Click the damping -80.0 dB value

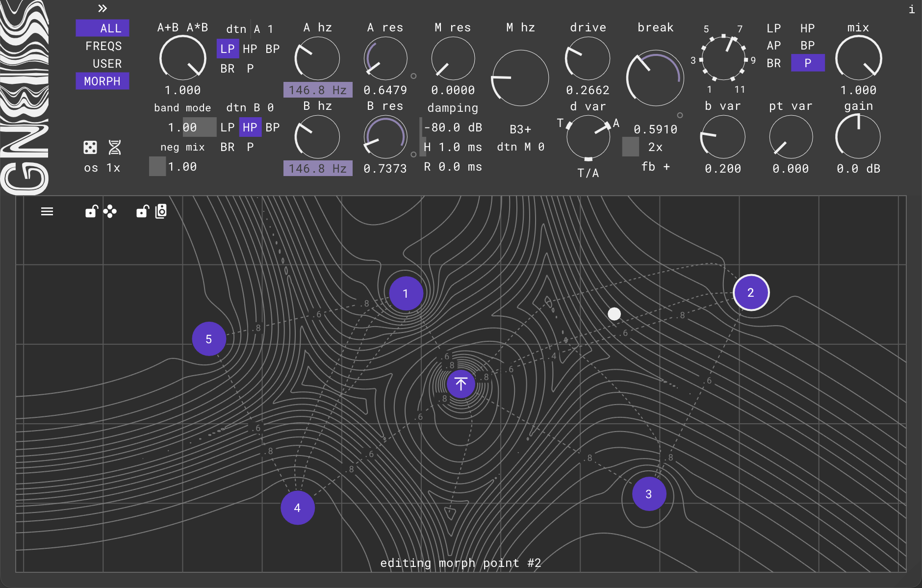click(x=453, y=127)
